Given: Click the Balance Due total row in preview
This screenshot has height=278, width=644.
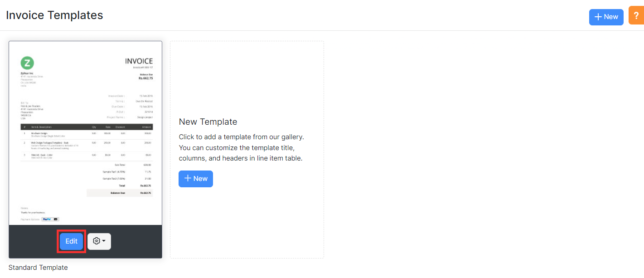Looking at the screenshot, I should tap(120, 193).
